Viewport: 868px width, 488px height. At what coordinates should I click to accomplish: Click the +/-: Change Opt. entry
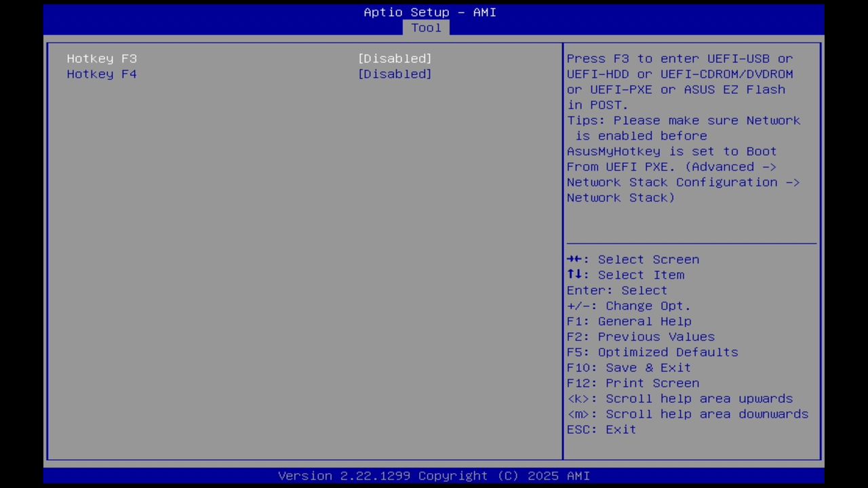(x=629, y=306)
